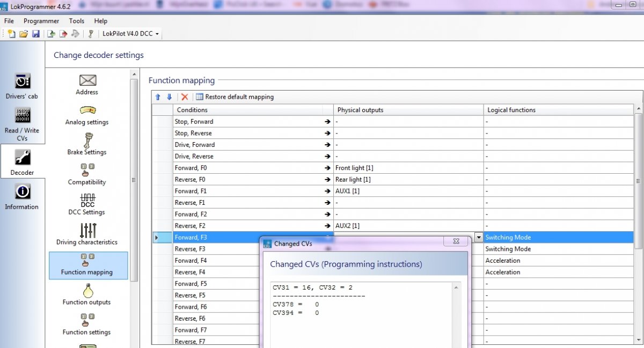Screen dimensions: 644x348
Task: Open the LokPilot V4.0 DCC decoder dropdown
Action: [130, 34]
